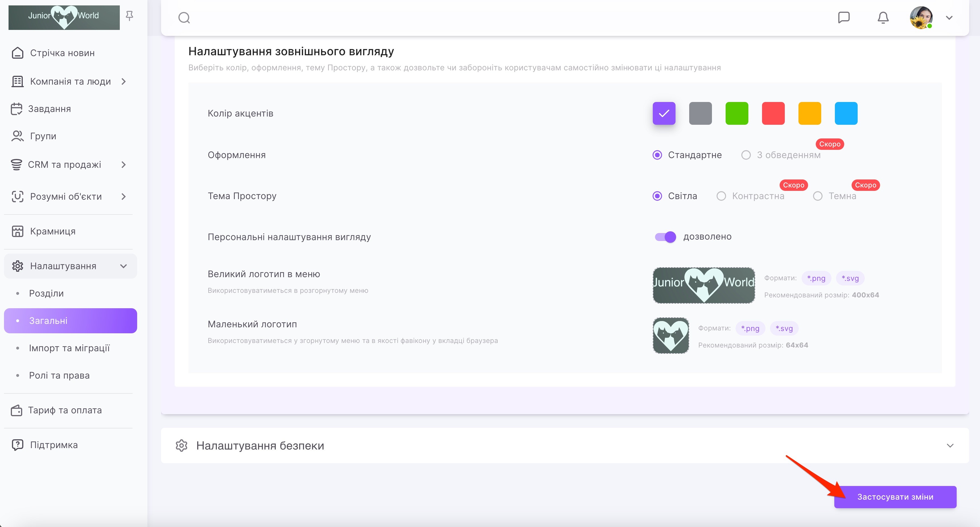Click Застосувати зміни button
Screen dimensions: 980x527
click(895, 497)
